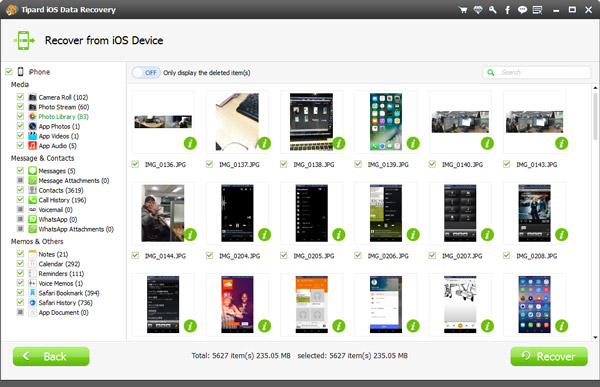Click the search magnifier icon
The image size is (600, 387).
(x=491, y=72)
